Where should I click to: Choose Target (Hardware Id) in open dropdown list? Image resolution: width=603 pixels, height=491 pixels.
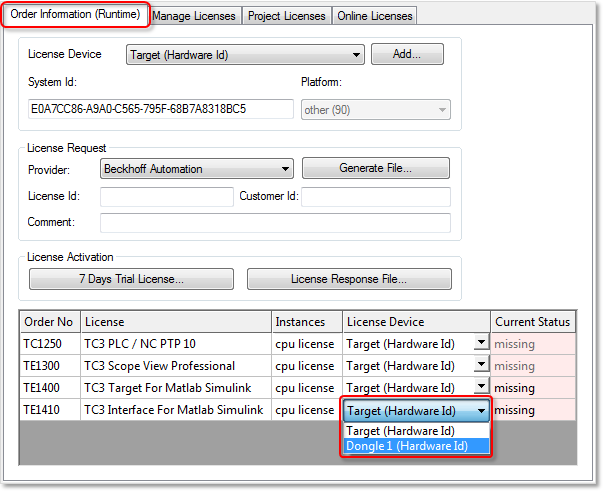416,431
